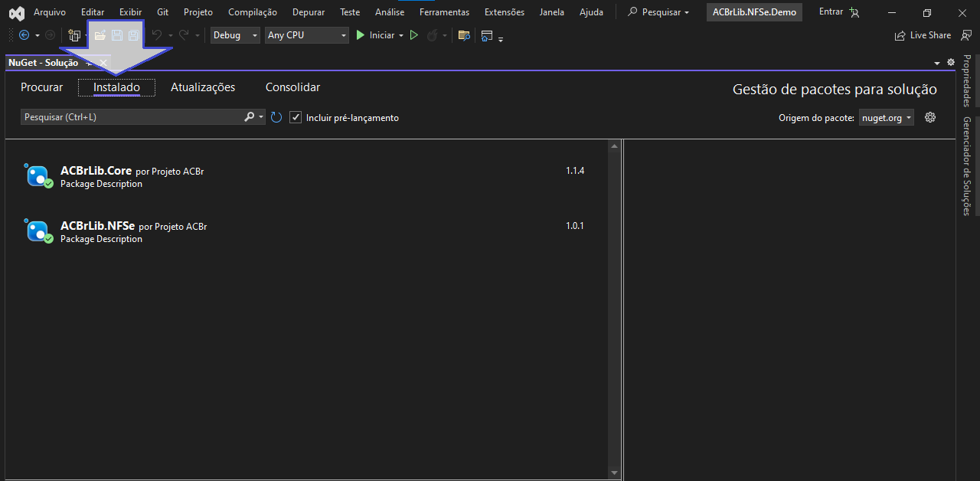Image resolution: width=980 pixels, height=481 pixels.
Task: Click the refresh icon beside search box
Action: point(276,117)
